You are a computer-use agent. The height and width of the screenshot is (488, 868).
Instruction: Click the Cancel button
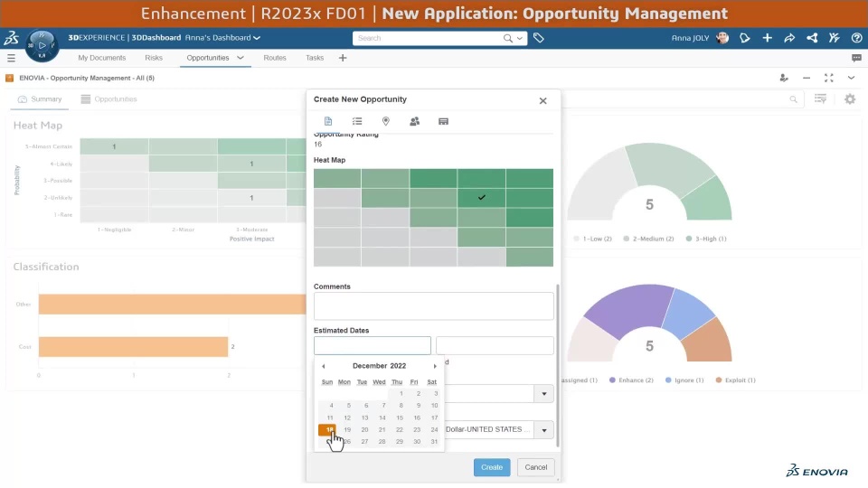coord(535,467)
